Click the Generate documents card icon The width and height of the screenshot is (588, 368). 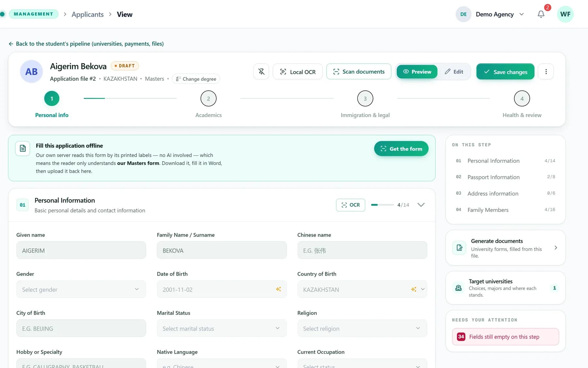click(459, 248)
